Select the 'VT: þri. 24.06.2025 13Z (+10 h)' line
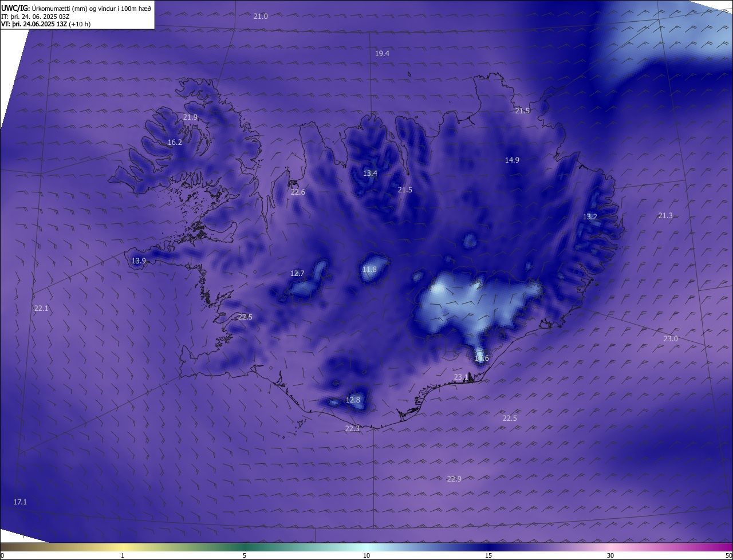The width and height of the screenshot is (733, 560). [46, 24]
